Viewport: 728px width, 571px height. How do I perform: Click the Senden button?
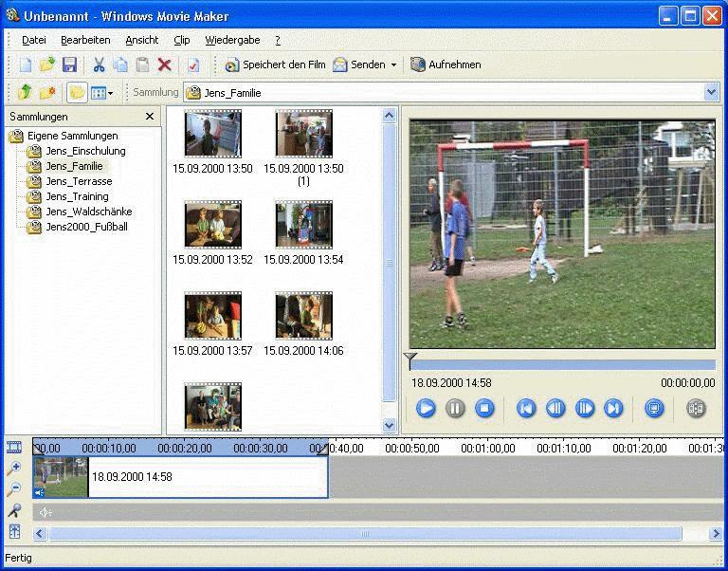(x=359, y=64)
